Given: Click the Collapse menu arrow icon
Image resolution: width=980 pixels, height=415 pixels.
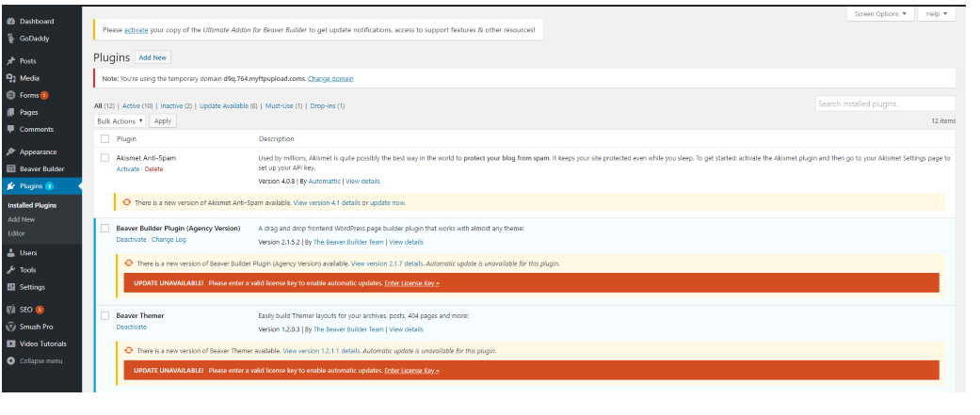Looking at the screenshot, I should coord(10,360).
